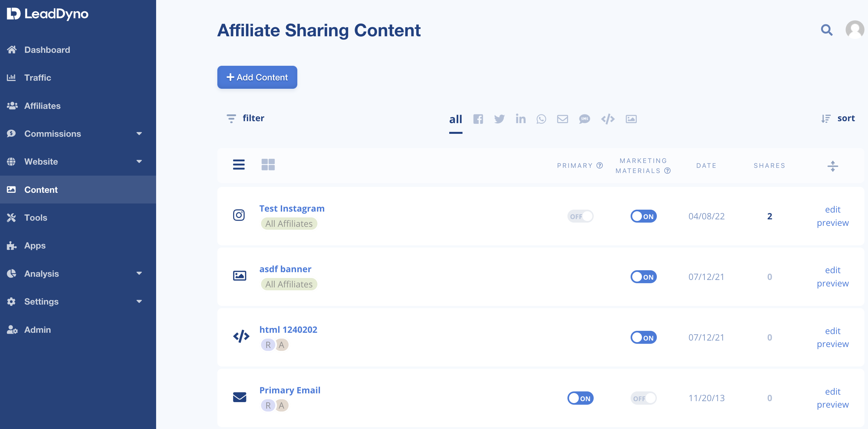Viewport: 868px width, 429px height.
Task: Click the sort order icon
Action: pos(826,119)
